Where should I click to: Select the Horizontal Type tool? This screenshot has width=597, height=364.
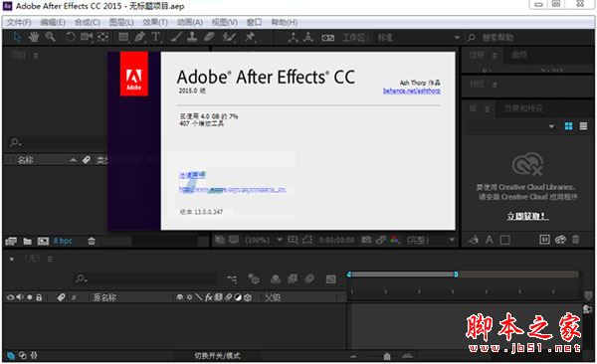[155, 37]
